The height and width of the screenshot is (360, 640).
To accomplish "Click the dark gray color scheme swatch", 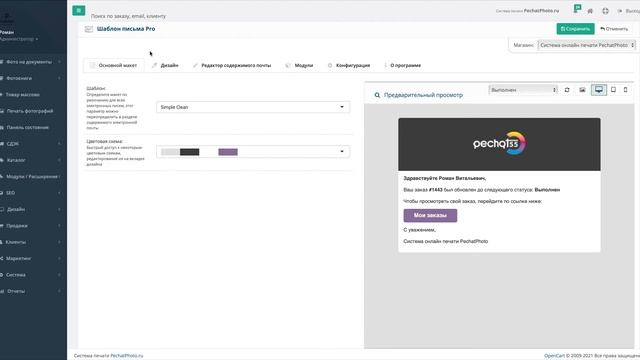I will tap(189, 152).
